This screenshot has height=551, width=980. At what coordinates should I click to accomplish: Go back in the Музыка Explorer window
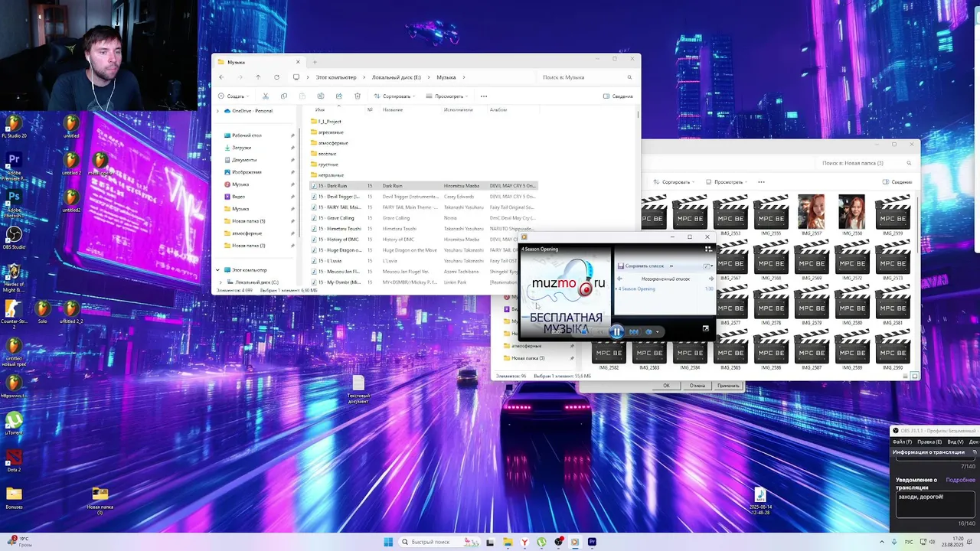(x=221, y=77)
